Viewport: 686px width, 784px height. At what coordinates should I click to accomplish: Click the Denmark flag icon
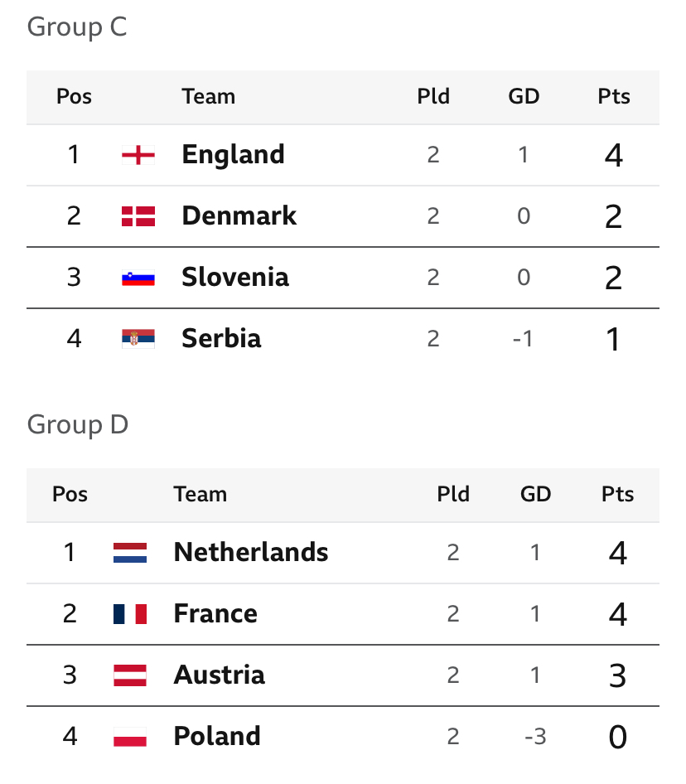[138, 216]
